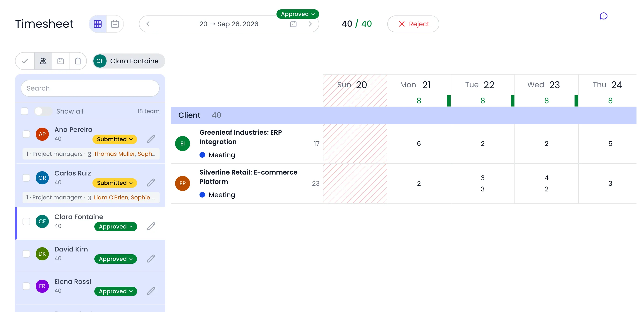Click Liam O'Brien approver link under Carlos

pos(111,198)
